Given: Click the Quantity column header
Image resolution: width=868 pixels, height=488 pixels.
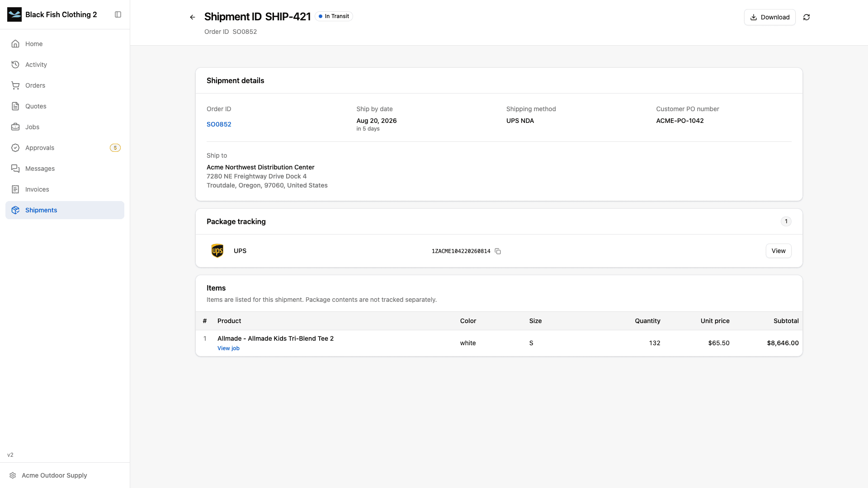Looking at the screenshot, I should 647,321.
